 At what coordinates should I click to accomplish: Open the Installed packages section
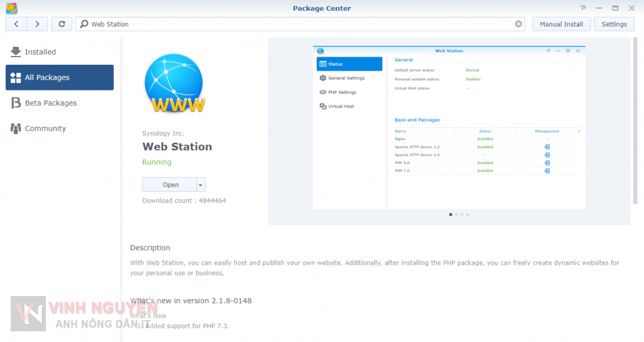pos(40,52)
